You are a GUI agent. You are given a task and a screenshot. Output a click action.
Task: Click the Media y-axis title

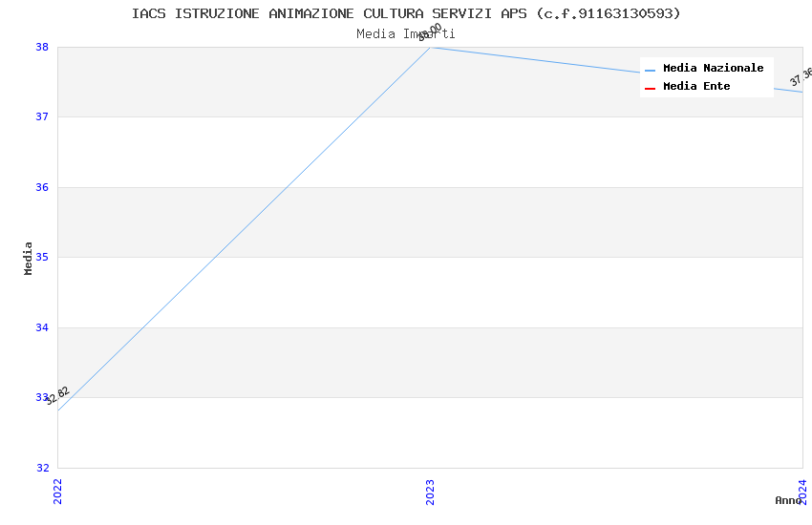28,258
